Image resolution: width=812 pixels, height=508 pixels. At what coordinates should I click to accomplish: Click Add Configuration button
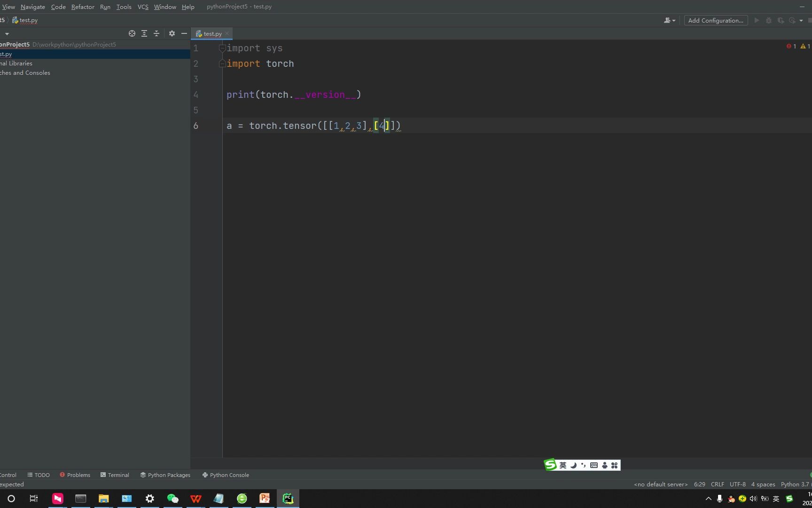tap(715, 20)
